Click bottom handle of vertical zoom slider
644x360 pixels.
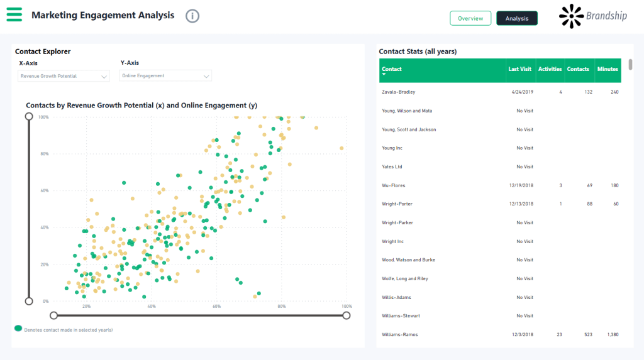click(29, 301)
